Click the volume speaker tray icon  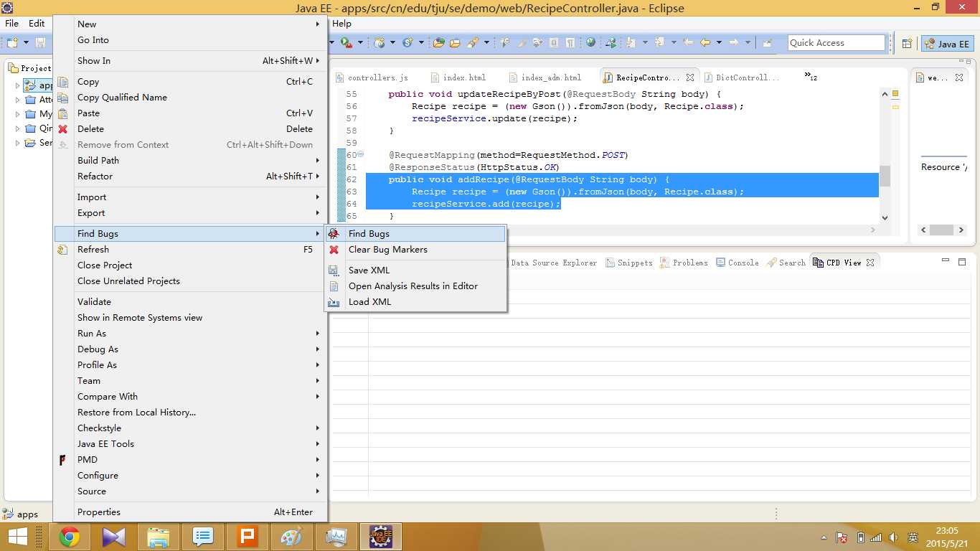click(894, 537)
